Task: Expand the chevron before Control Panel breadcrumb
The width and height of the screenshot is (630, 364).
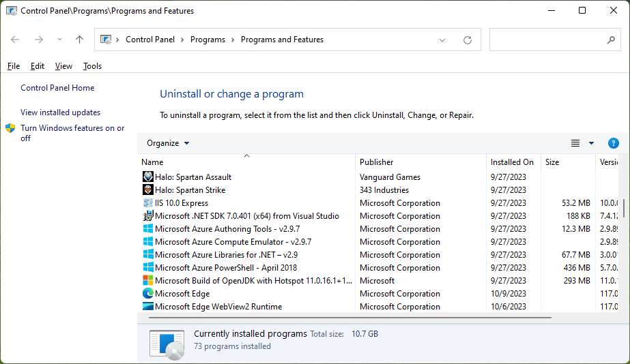Action: (117, 40)
